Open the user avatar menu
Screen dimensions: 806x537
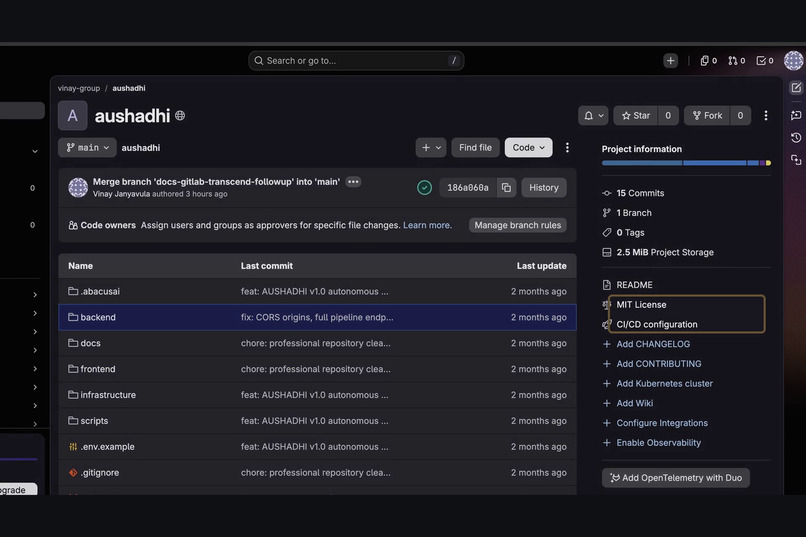pyautogui.click(x=793, y=61)
